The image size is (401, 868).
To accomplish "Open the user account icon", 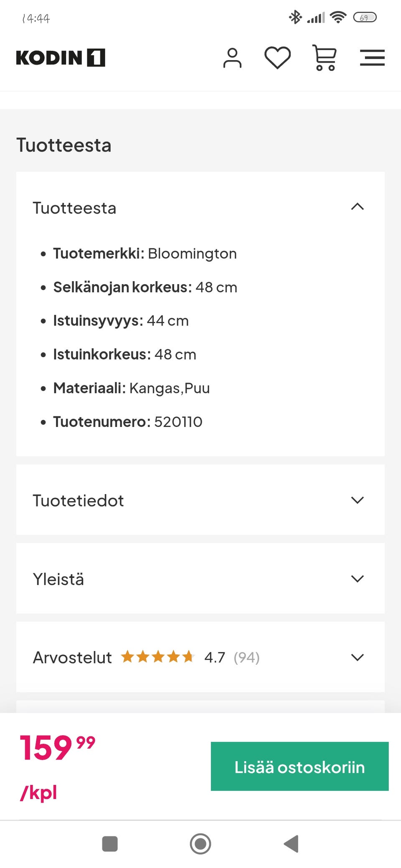I will click(232, 58).
